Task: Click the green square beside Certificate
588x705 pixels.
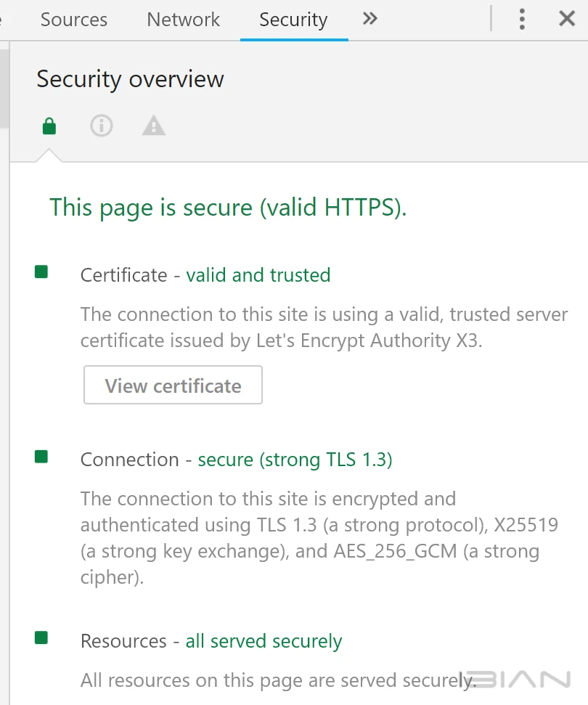Action: (x=41, y=272)
